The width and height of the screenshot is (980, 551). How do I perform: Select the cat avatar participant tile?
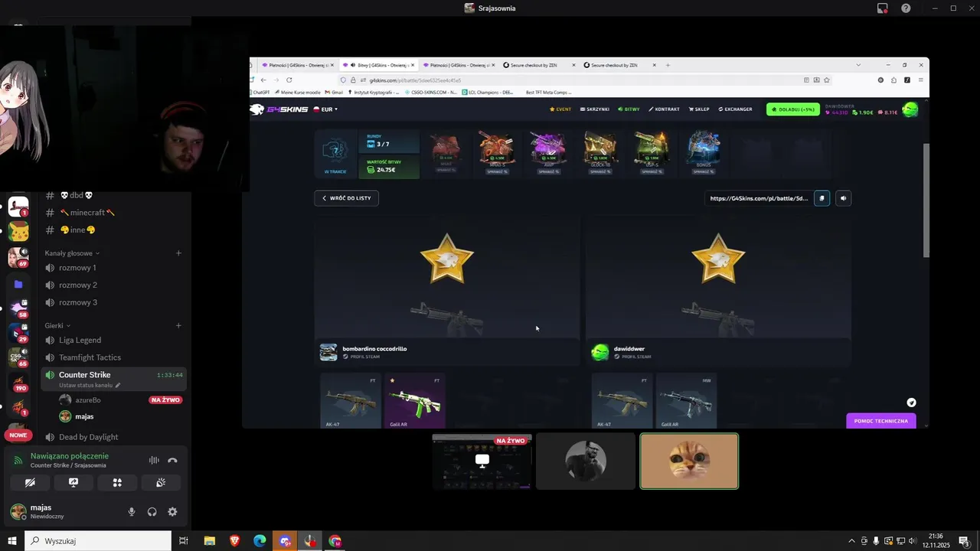tap(689, 461)
